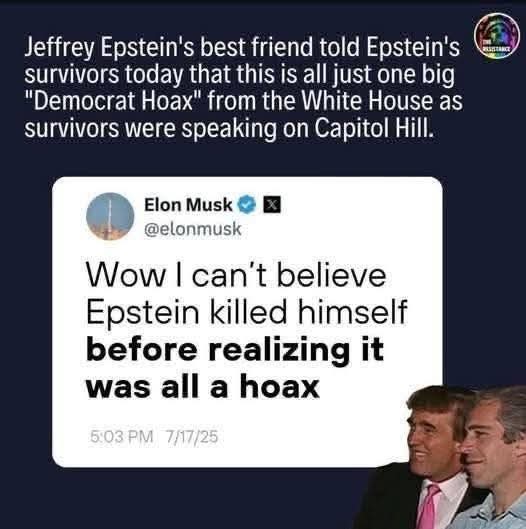Click "Capitol Hill" in the caption
The height and width of the screenshot is (529, 526).
click(374, 129)
